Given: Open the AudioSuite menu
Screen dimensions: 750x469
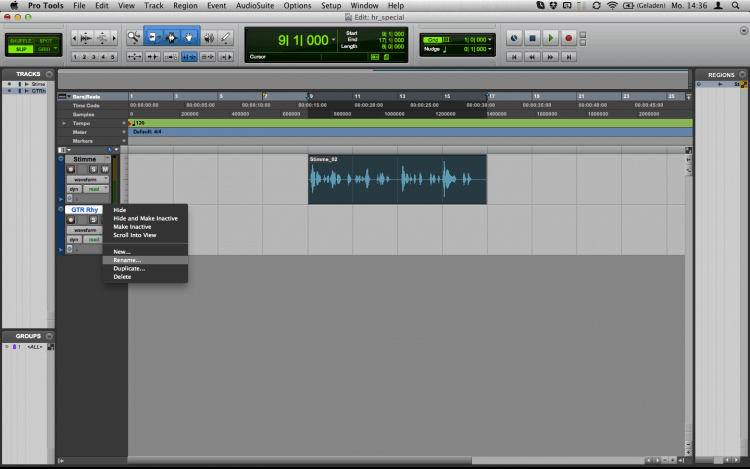Looking at the screenshot, I should coord(255,6).
